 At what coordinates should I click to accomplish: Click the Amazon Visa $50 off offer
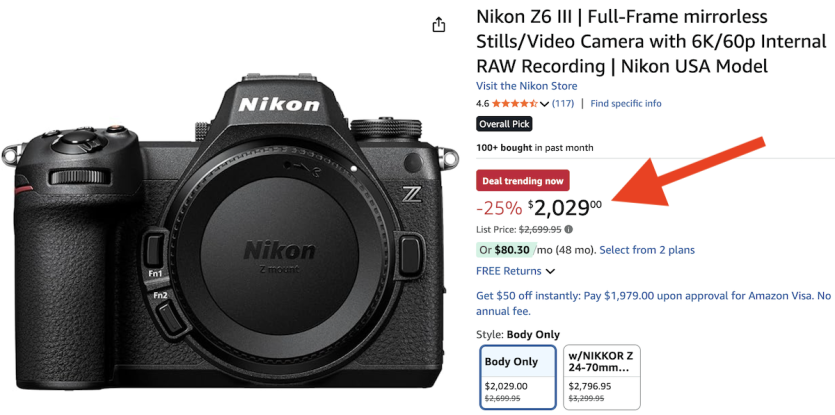653,303
